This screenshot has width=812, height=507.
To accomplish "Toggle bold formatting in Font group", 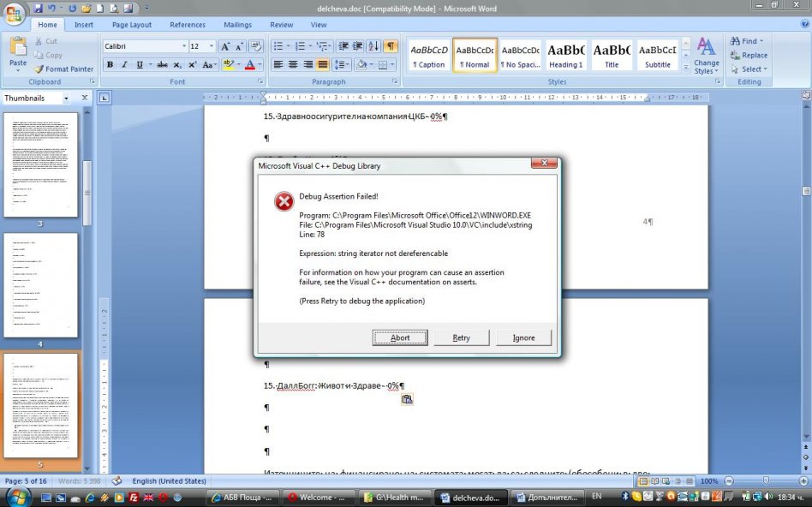I will coord(110,64).
